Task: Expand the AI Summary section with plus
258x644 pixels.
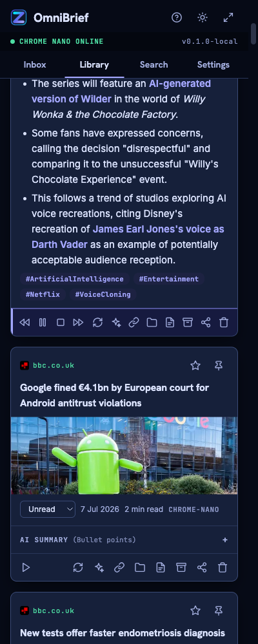Action: pos(225,540)
